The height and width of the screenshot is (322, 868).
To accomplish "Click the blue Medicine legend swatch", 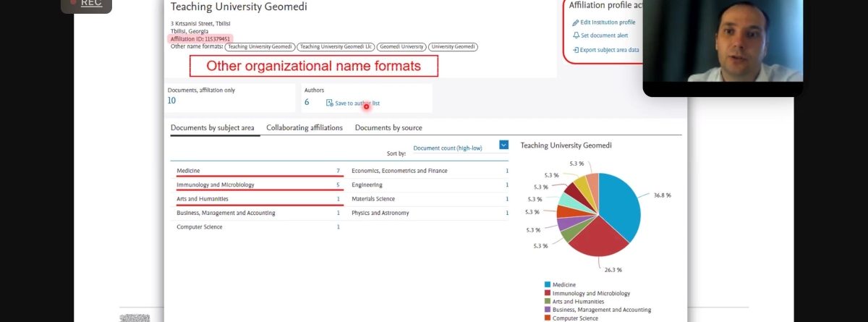I will click(x=547, y=285).
